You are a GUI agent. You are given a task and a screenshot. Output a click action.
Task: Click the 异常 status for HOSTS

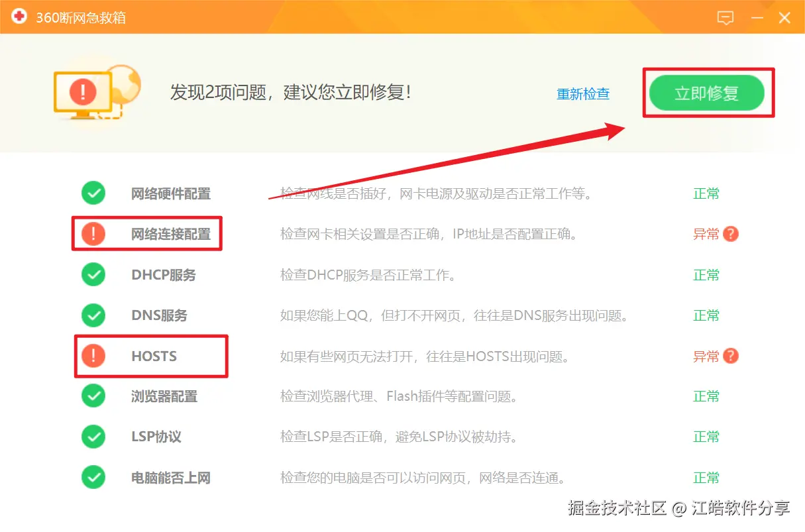point(706,356)
